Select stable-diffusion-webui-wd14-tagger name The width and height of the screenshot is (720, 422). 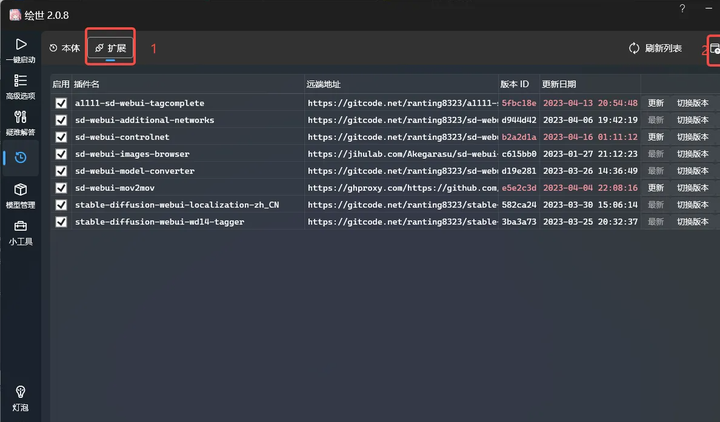159,222
